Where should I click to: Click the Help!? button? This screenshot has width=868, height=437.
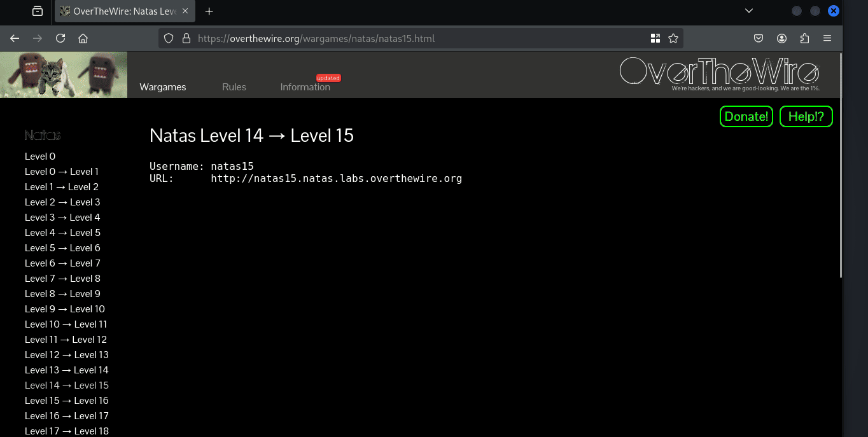[x=806, y=116]
